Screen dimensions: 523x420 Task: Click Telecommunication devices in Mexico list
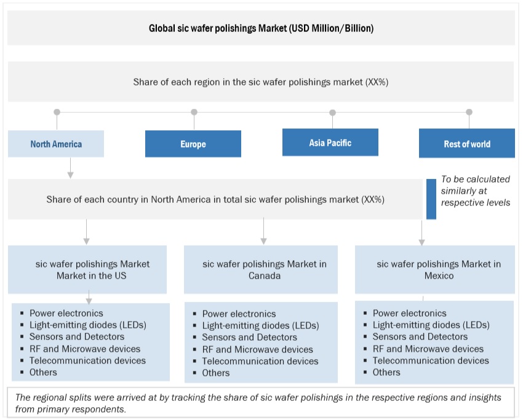click(x=431, y=360)
